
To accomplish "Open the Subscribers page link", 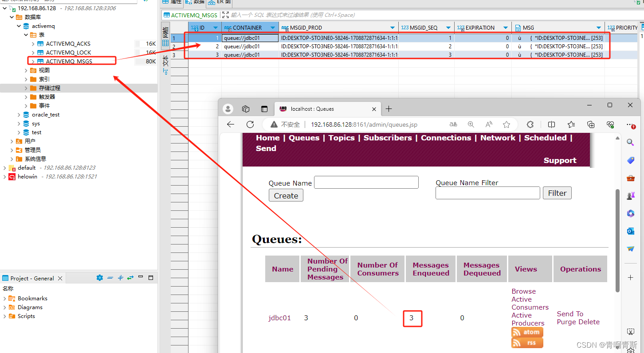I will [388, 138].
